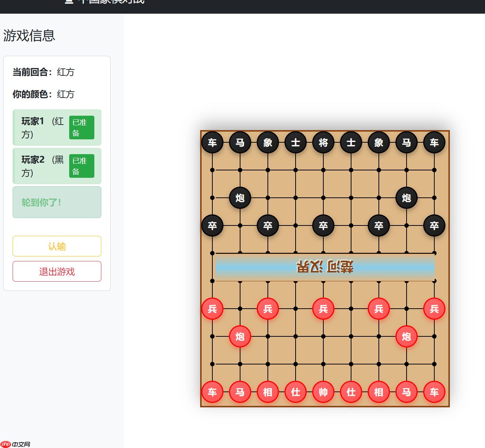Click the 认输 surrender button

click(57, 246)
